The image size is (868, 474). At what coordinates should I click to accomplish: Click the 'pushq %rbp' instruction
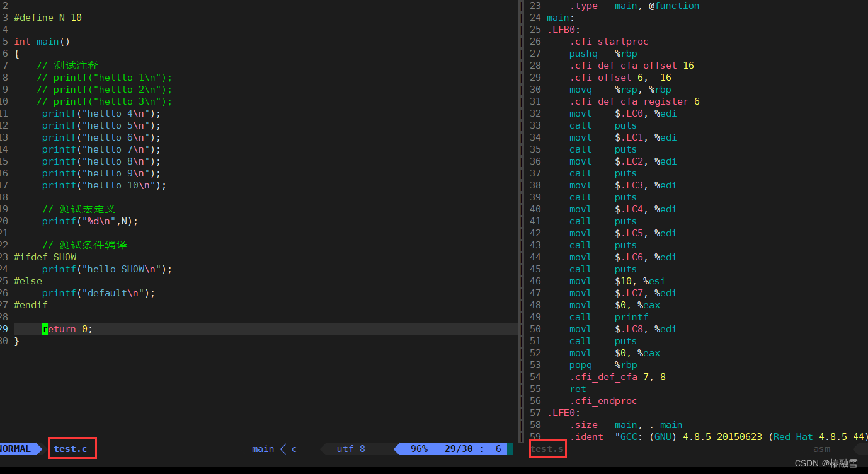[x=603, y=54]
